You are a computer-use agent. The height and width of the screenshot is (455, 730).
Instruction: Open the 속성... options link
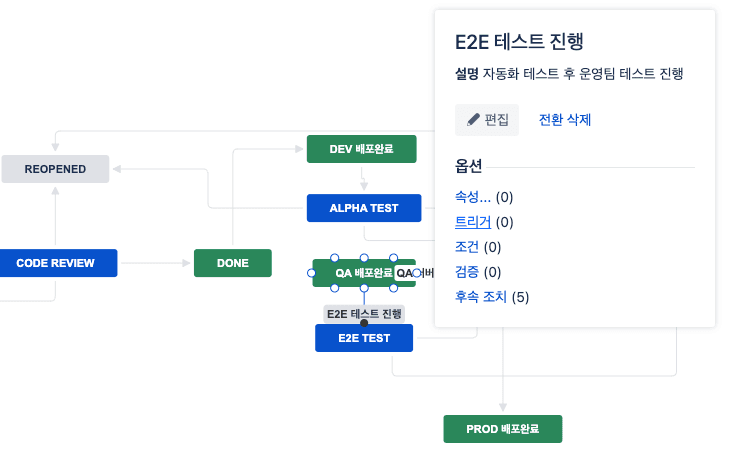[473, 197]
